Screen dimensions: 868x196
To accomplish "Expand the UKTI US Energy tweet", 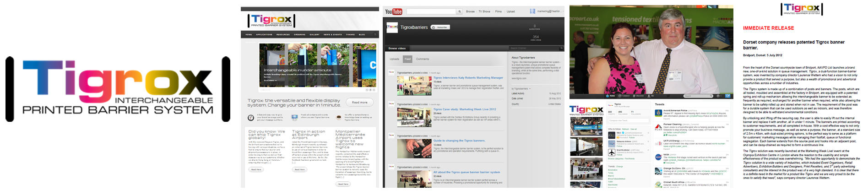I will click(667, 149).
